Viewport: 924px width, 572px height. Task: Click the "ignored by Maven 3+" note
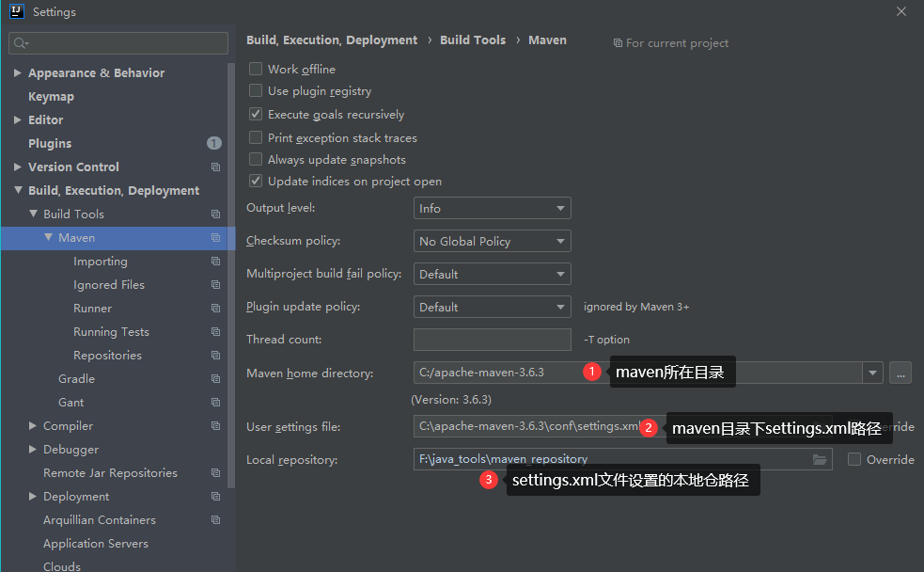pyautogui.click(x=636, y=307)
